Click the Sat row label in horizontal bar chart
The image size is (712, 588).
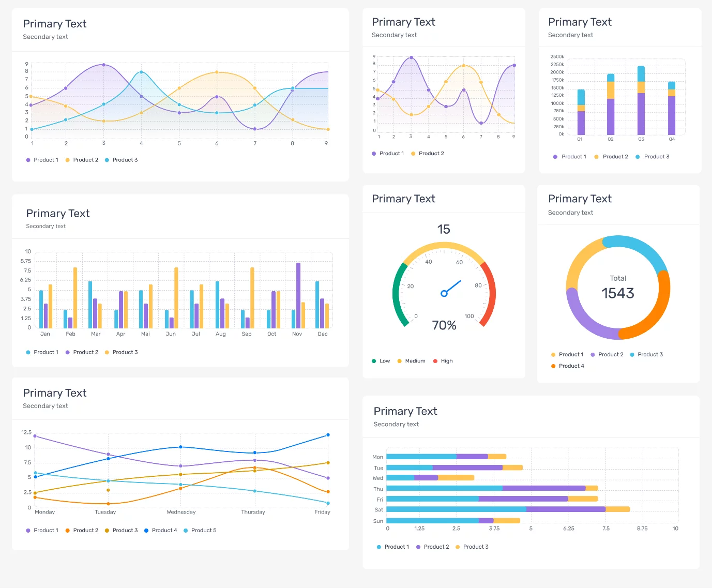coord(378,510)
